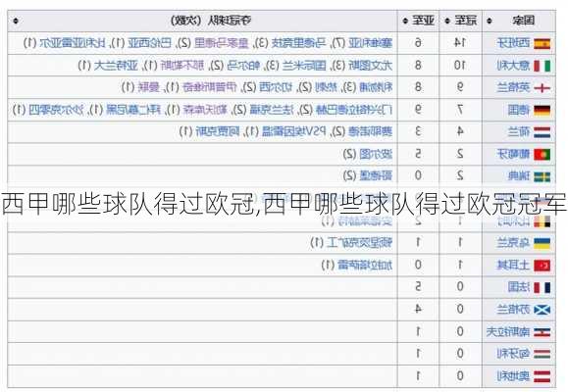Open the 帕尔马 team link

[x=243, y=66]
